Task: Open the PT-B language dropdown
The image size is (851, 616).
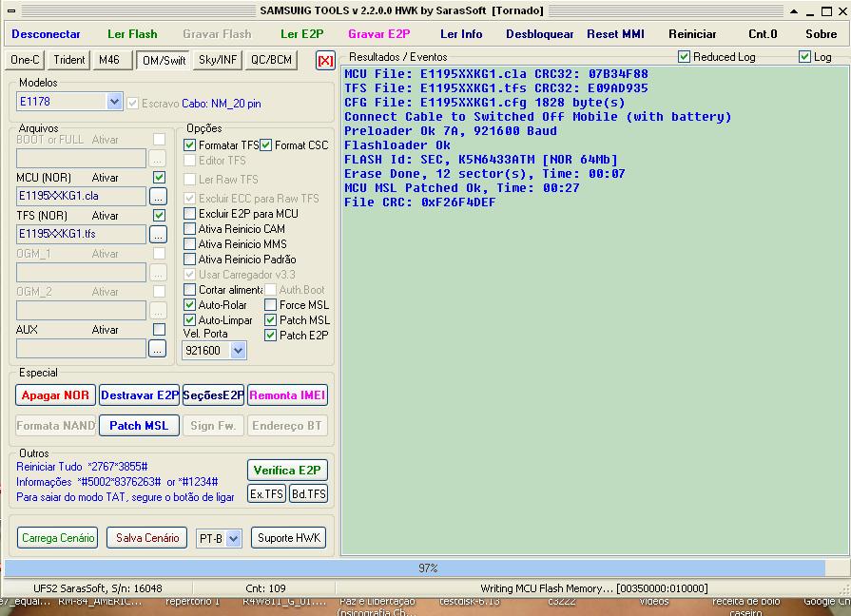Action: pyautogui.click(x=233, y=538)
